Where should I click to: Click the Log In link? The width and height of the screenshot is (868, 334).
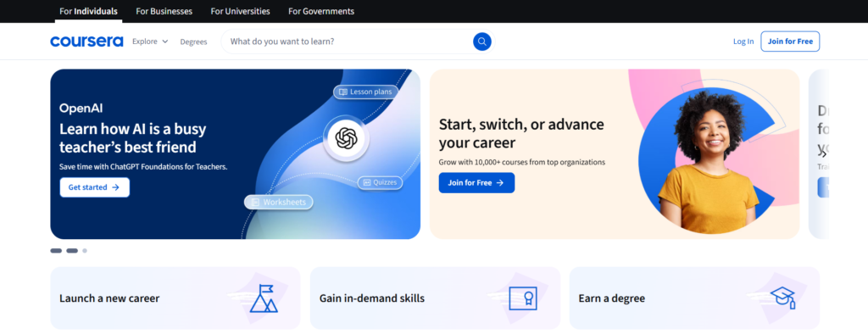click(x=743, y=42)
